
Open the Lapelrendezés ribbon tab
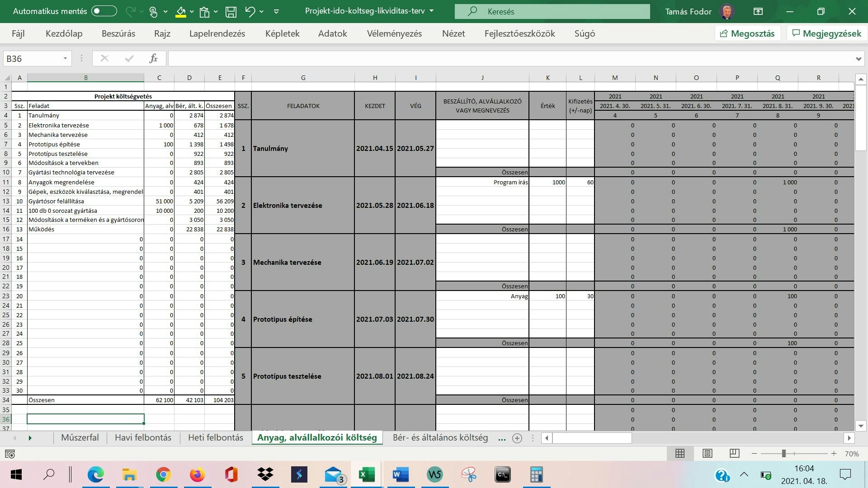217,33
